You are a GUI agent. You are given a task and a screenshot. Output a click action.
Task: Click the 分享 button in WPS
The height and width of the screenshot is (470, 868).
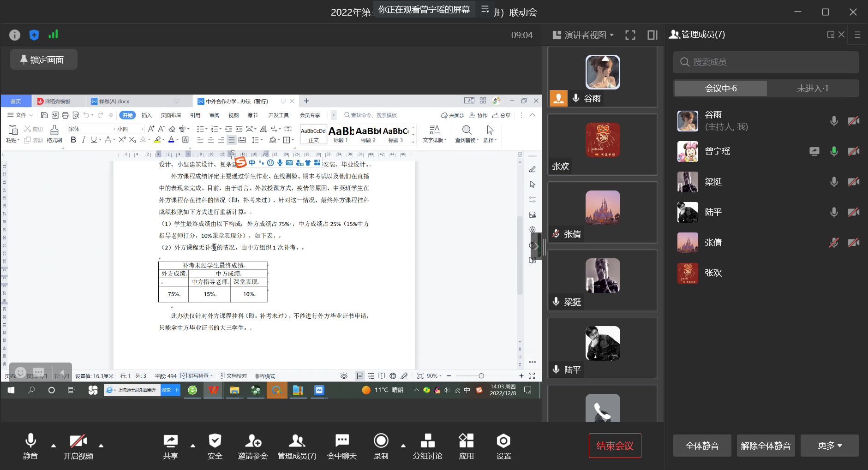[x=502, y=115]
